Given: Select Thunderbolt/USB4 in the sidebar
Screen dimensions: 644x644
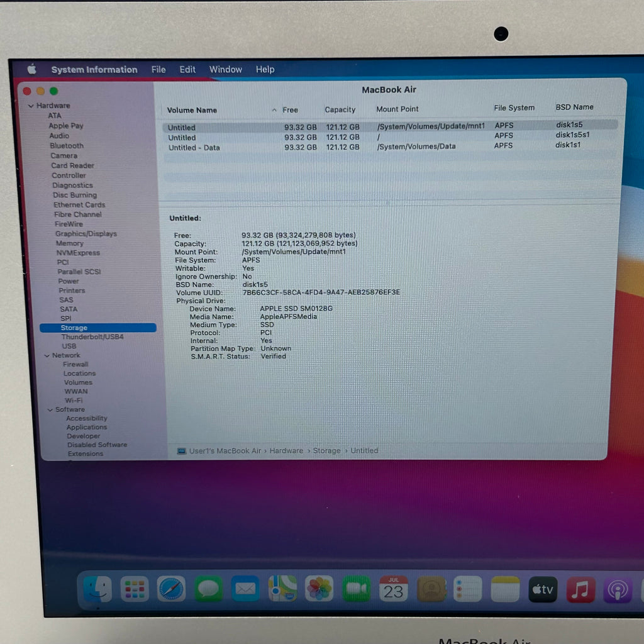Looking at the screenshot, I should pos(92,337).
